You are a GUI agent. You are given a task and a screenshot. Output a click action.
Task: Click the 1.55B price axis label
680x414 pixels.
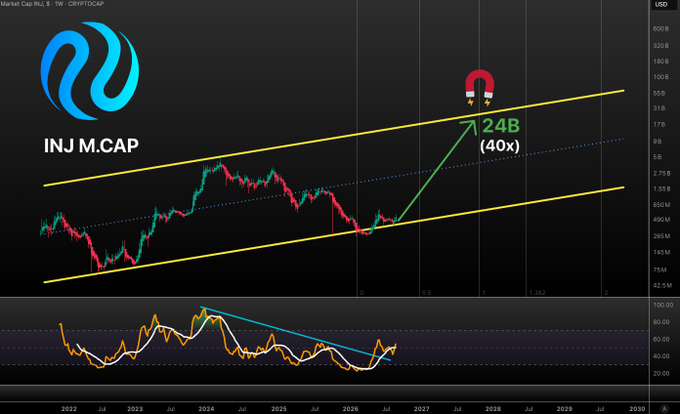pyautogui.click(x=662, y=189)
